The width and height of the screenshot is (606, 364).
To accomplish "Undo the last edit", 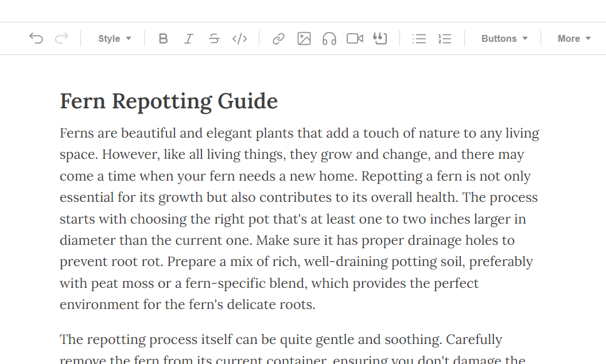I will (x=36, y=38).
